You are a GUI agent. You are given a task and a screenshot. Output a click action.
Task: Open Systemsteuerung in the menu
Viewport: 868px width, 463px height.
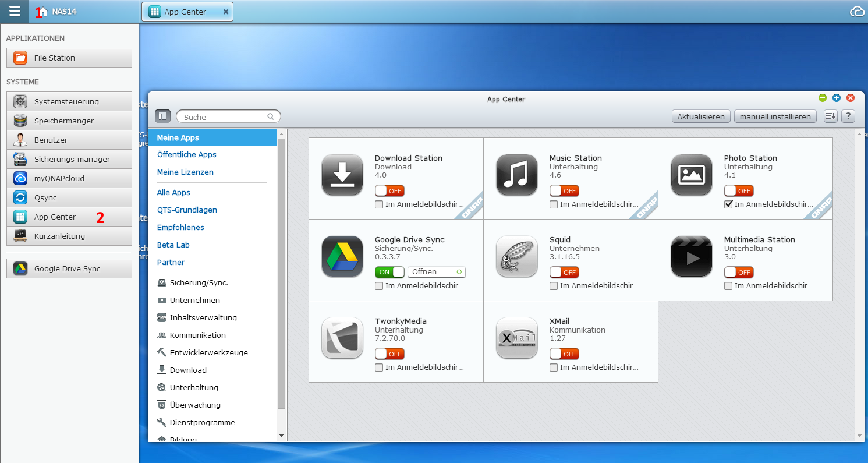coord(69,101)
